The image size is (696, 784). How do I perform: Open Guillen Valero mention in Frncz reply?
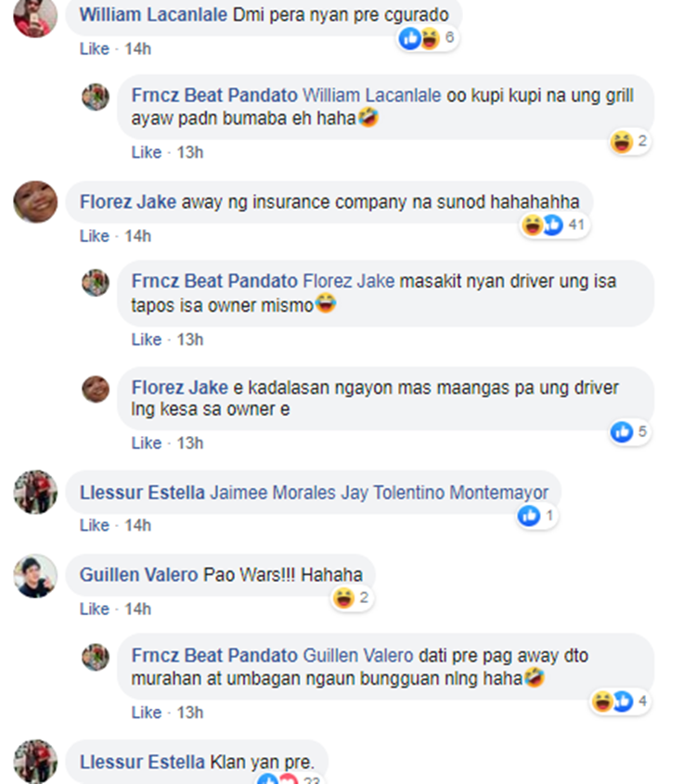[358, 656]
